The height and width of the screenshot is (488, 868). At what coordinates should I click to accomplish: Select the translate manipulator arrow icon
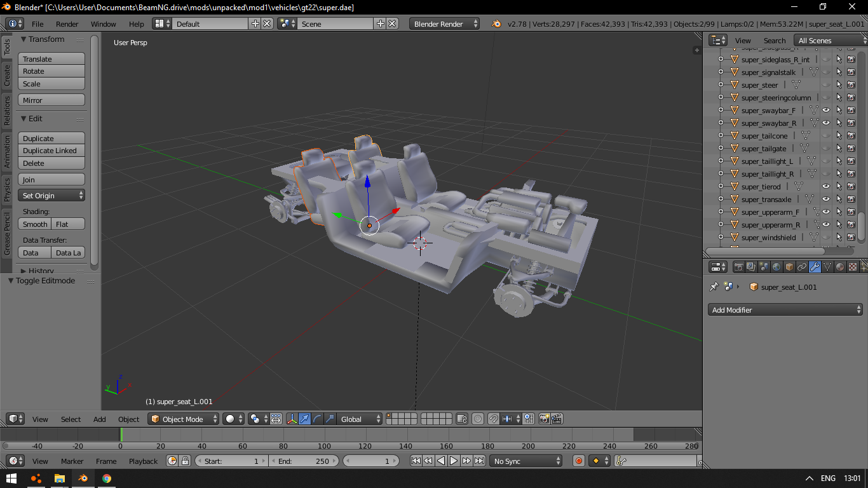[x=305, y=419]
